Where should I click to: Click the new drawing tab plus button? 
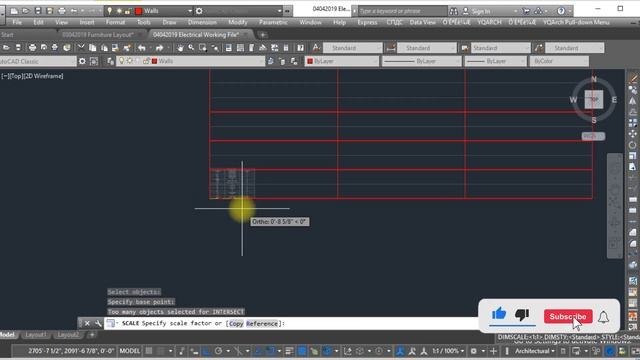(x=263, y=35)
